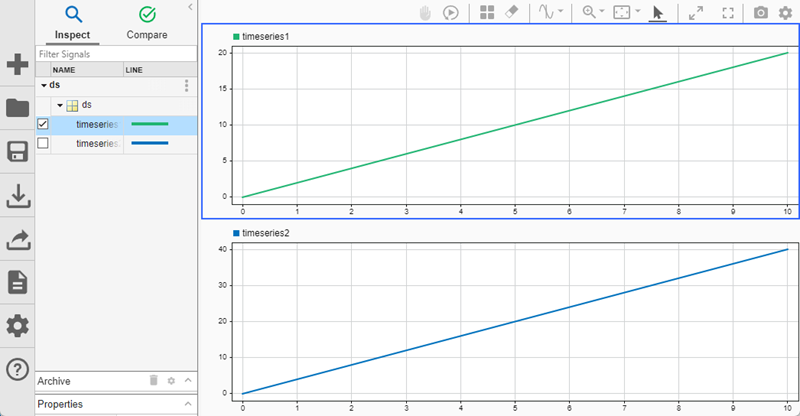Viewport: 800px width, 416px height.
Task: Open the Archive settings small gear
Action: (171, 381)
